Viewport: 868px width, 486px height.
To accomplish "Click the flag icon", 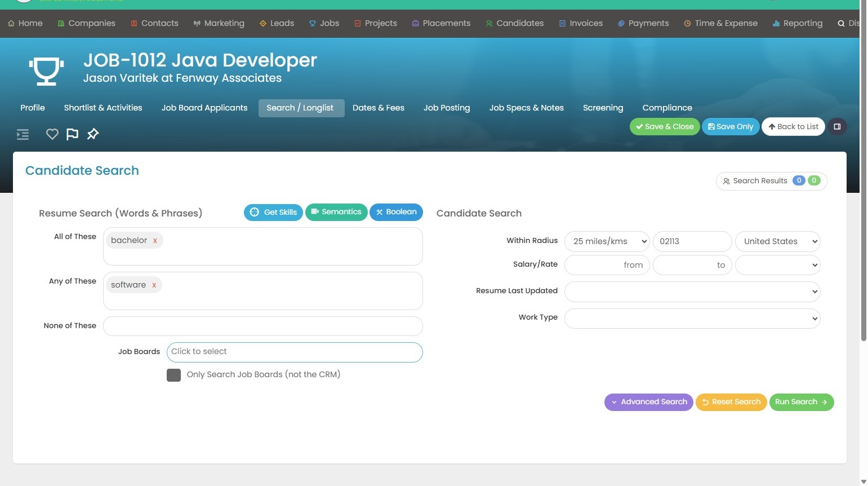I will [72, 134].
